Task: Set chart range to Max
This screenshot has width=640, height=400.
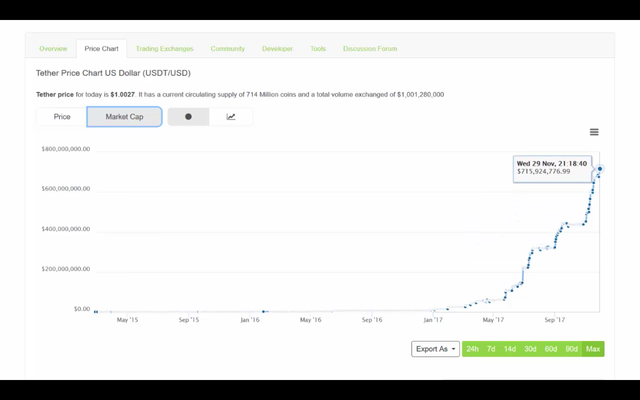Action: tap(593, 349)
